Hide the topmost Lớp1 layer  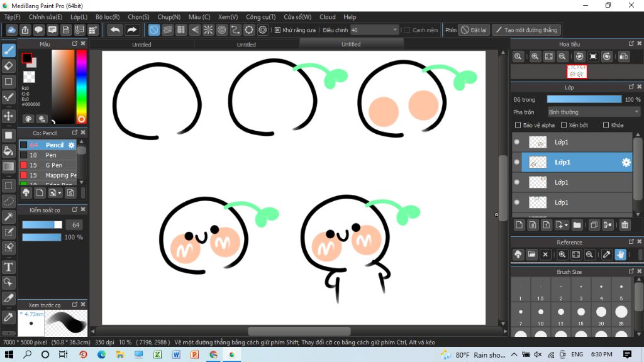point(517,142)
